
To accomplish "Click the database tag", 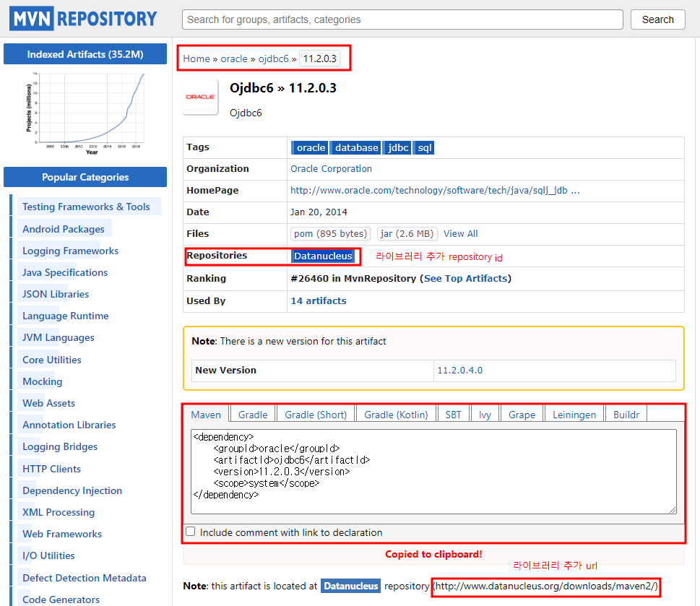I will coord(356,147).
